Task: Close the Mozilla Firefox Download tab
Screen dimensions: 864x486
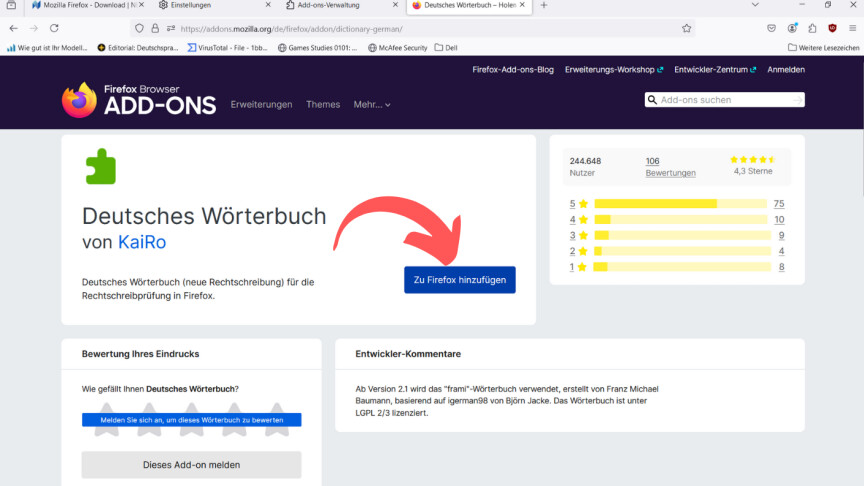Action: pyautogui.click(x=141, y=5)
